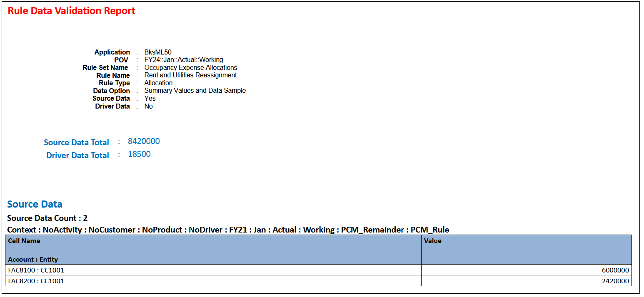Click the blue Source Data section heading
The width and height of the screenshot is (644, 297).
coord(35,204)
